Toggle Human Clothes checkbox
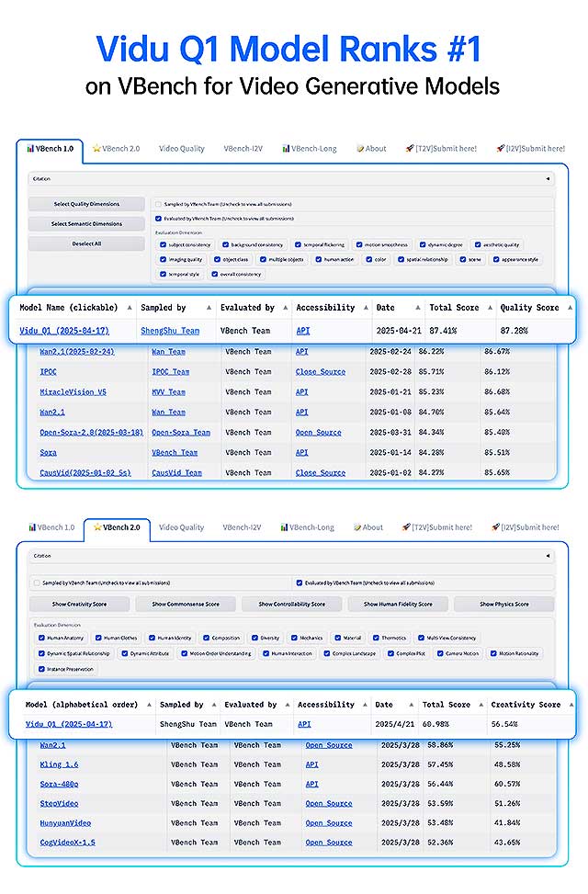 click(98, 638)
